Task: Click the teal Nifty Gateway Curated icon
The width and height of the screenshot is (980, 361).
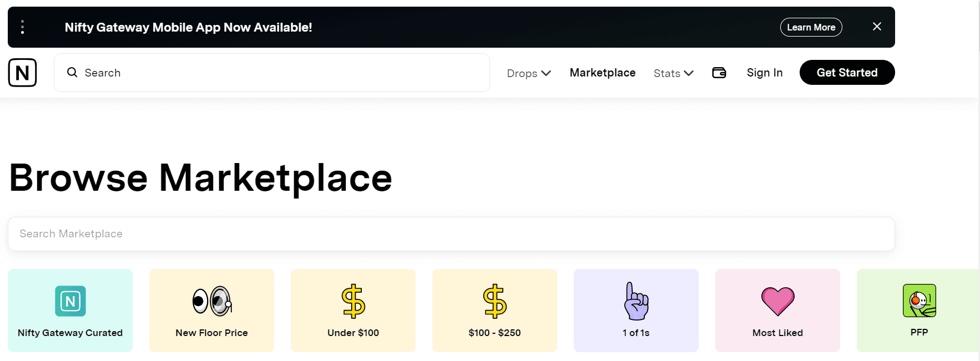Action: click(70, 301)
